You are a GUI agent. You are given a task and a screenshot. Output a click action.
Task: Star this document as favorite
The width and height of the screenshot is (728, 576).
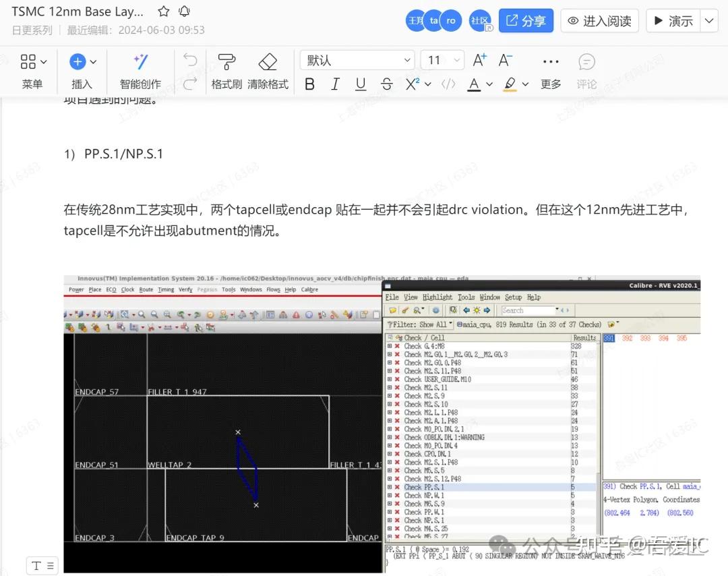click(163, 11)
